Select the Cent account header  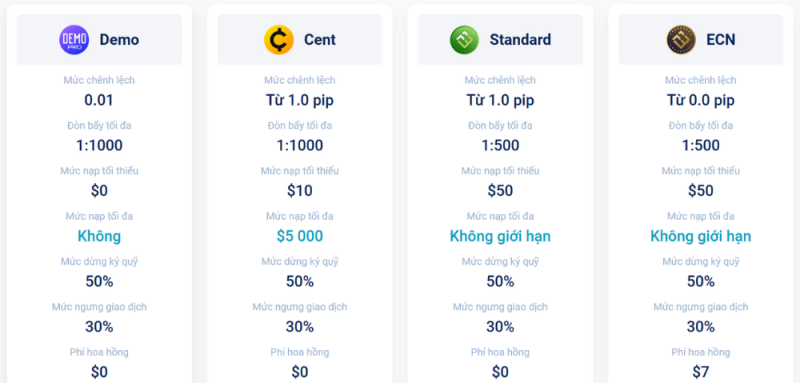[300, 40]
